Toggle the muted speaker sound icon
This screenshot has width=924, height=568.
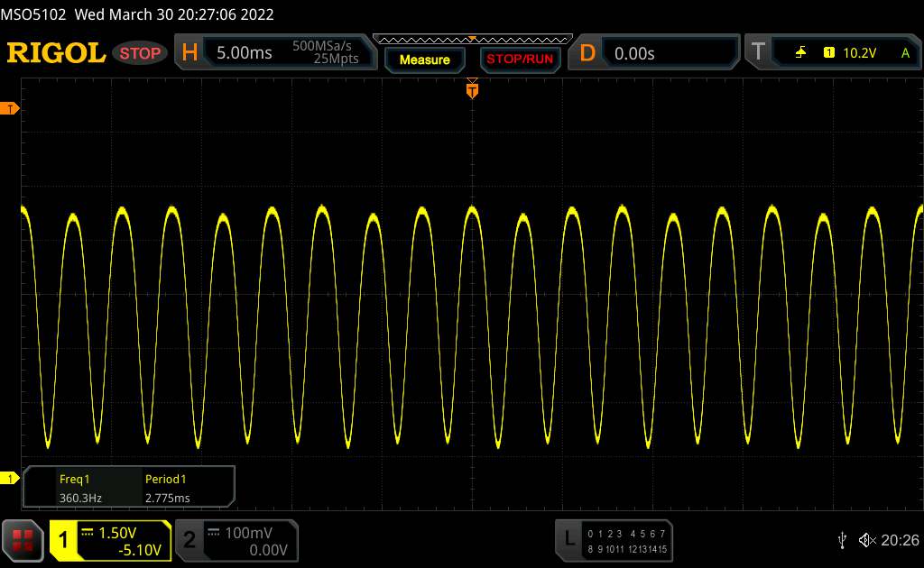[x=867, y=539]
